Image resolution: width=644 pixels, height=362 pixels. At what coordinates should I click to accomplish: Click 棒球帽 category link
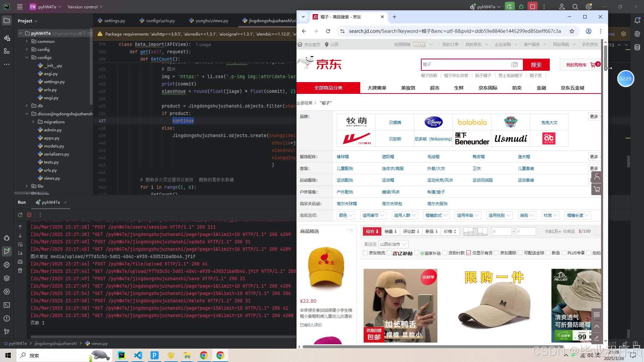(343, 157)
